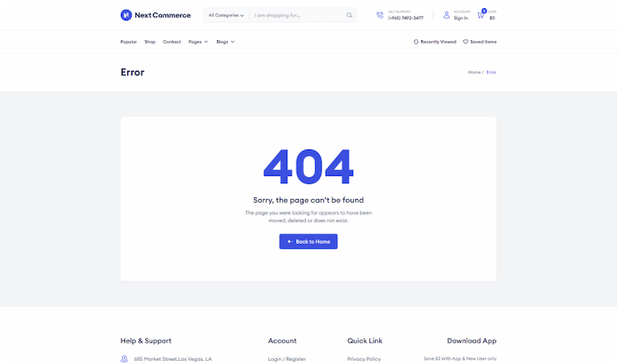This screenshot has width=617, height=364.
Task: Open the Login / Register footer link
Action: click(x=286, y=358)
